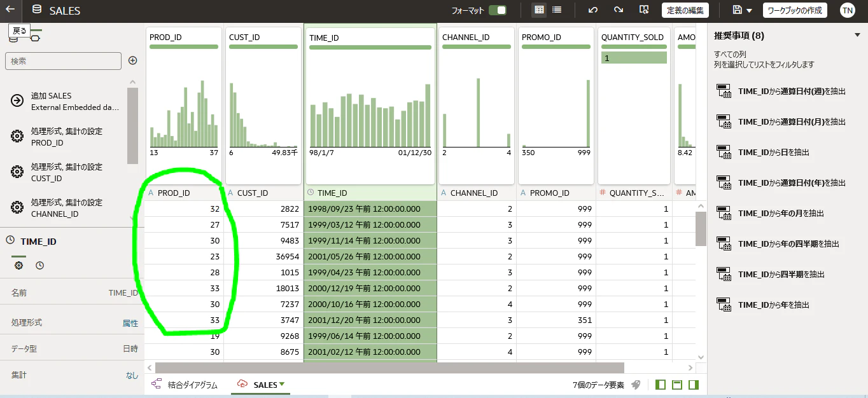Select the PROD_ID column header
The height and width of the screenshot is (398, 868).
[184, 193]
